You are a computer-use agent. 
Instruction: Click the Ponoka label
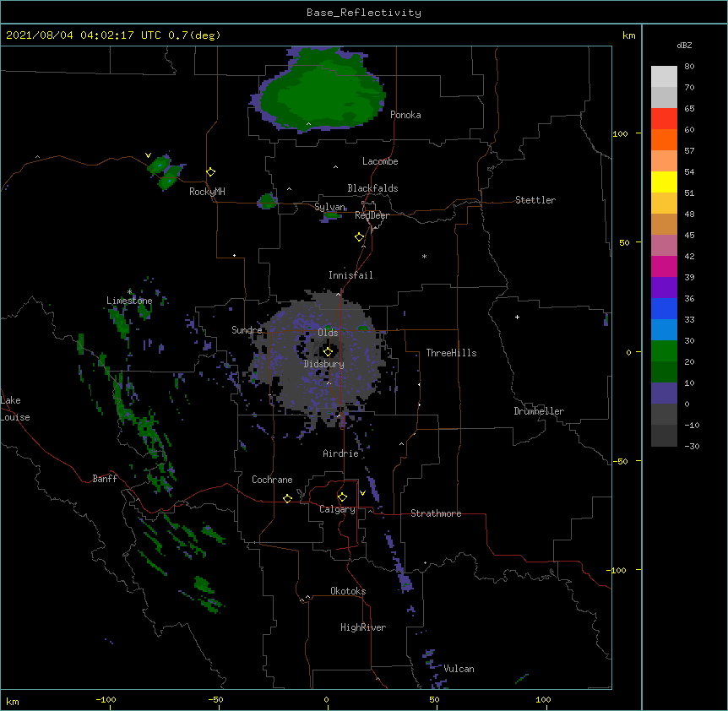pyautogui.click(x=405, y=115)
